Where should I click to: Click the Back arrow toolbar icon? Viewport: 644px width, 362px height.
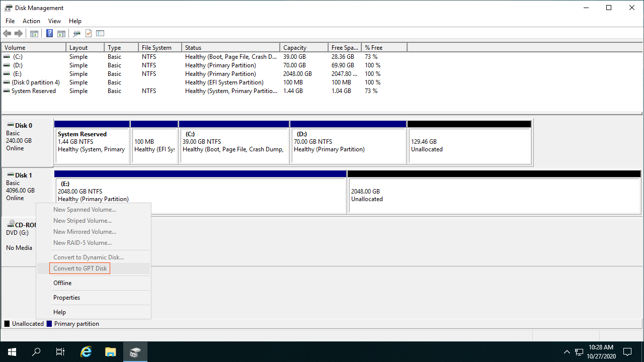click(x=7, y=34)
